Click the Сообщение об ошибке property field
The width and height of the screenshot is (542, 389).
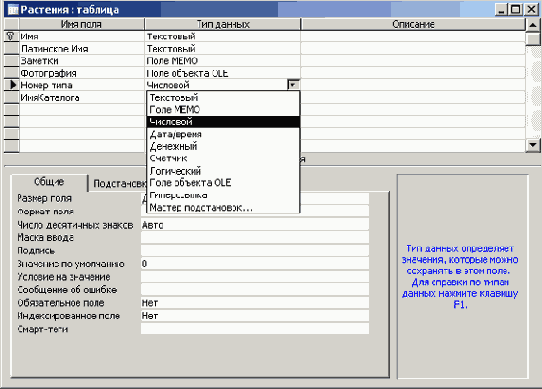click(255, 290)
